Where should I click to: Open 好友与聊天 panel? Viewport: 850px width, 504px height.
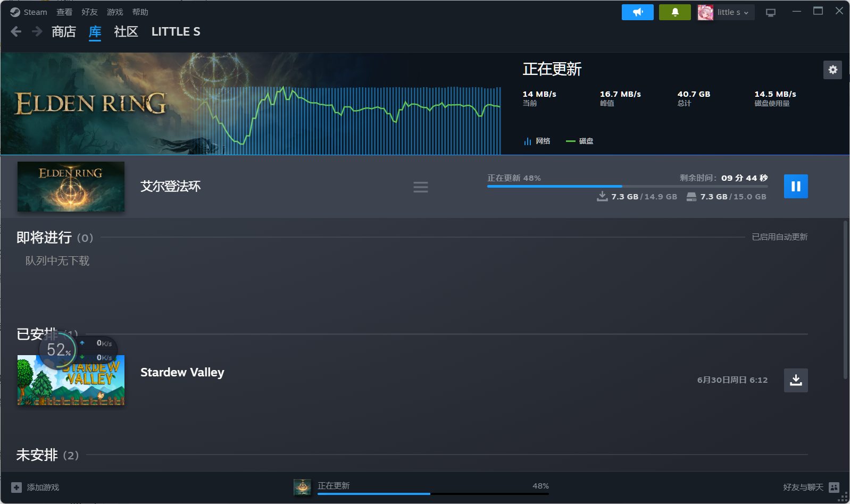pos(803,488)
